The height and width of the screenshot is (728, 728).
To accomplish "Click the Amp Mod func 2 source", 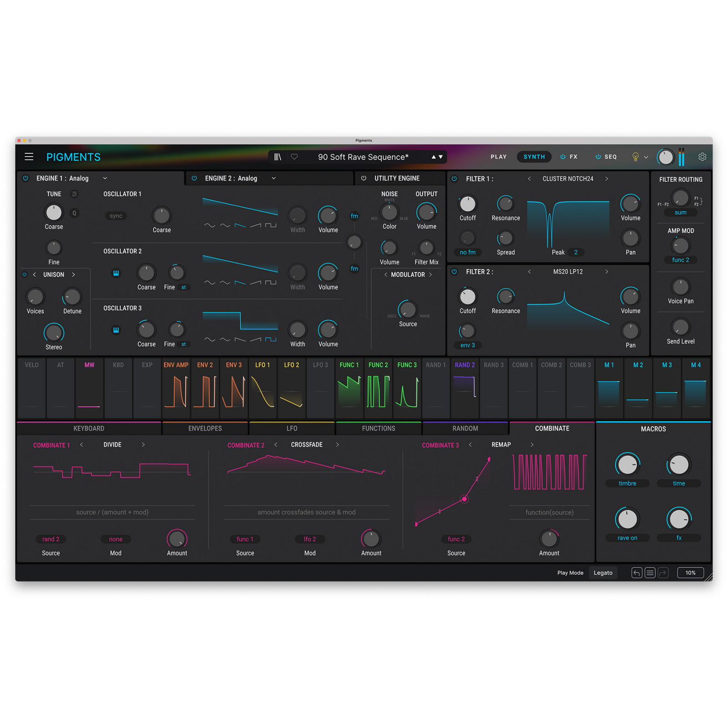I will [x=681, y=260].
